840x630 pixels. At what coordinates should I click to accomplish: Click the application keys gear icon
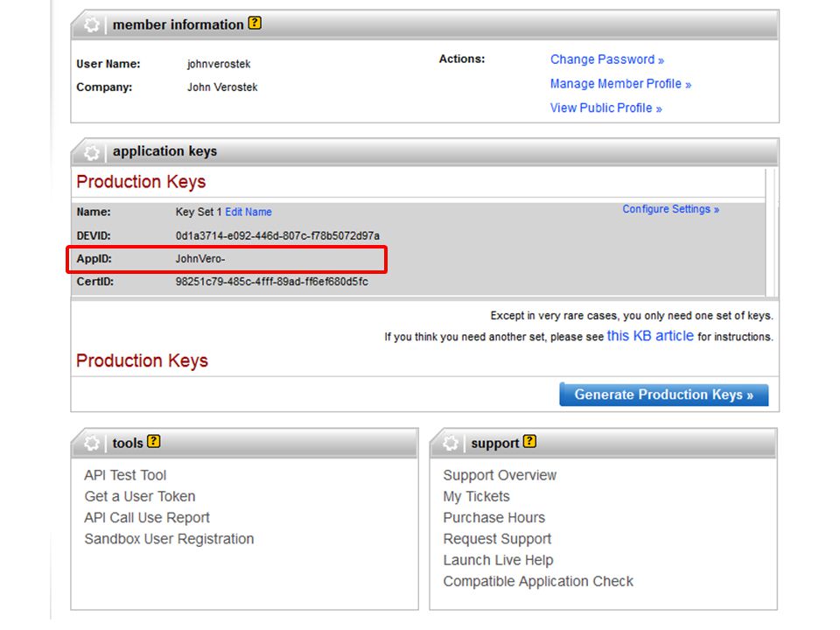[x=92, y=152]
